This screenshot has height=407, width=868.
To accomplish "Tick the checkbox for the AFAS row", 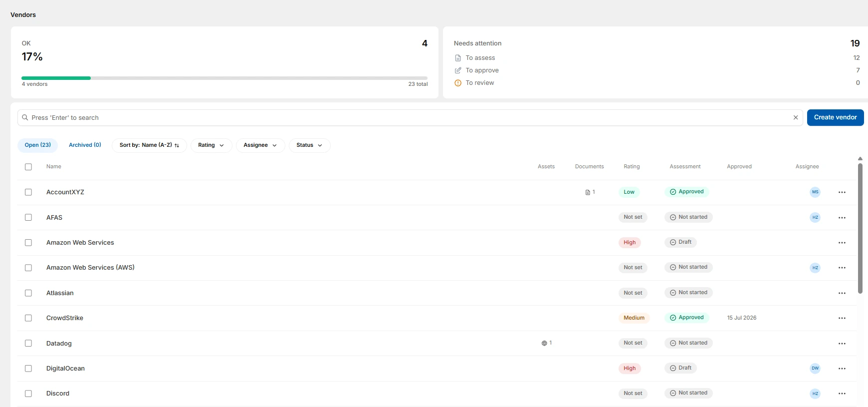I will pyautogui.click(x=28, y=217).
